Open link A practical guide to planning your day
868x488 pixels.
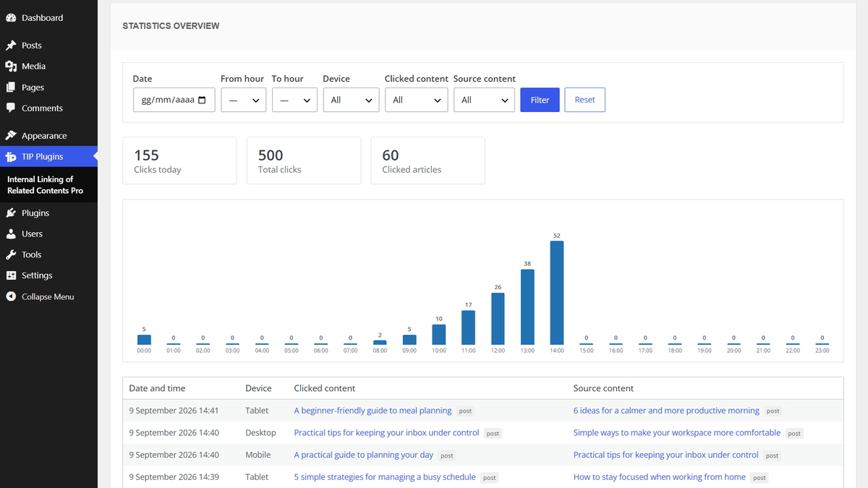(363, 455)
